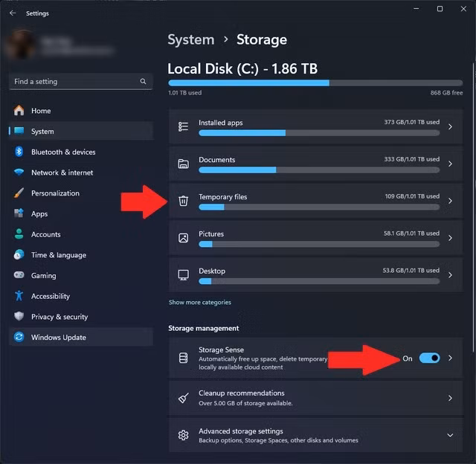Expand Advanced storage settings dropdown arrow

point(450,435)
